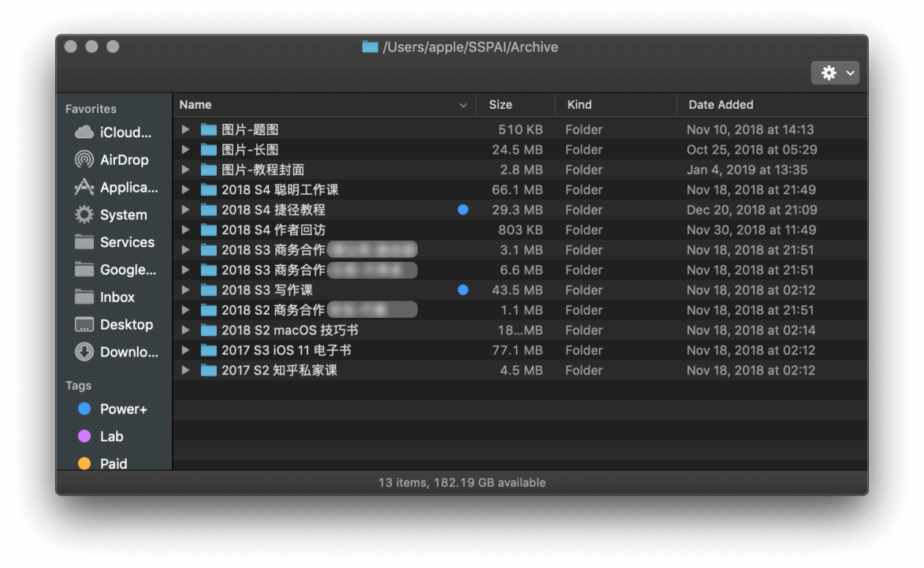Expand the 图片-教程封面 folder
The width and height of the screenshot is (924, 568).
tap(185, 170)
